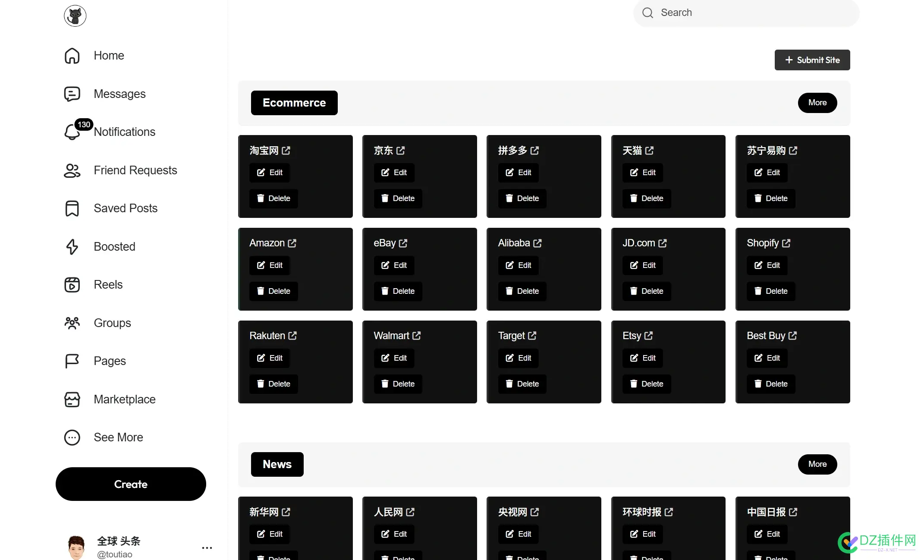Click the Boosted lightning icon
The image size is (924, 560).
coord(72,247)
